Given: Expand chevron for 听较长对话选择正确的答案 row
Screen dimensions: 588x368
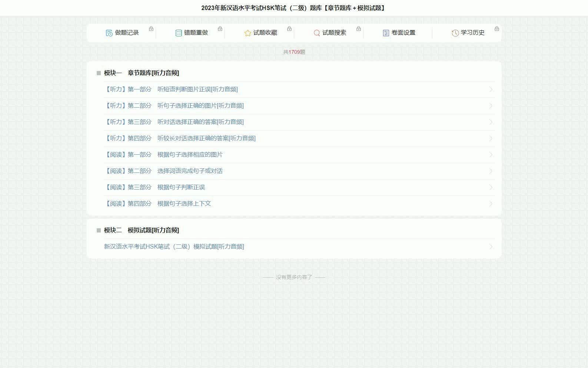Looking at the screenshot, I should pos(491,138).
